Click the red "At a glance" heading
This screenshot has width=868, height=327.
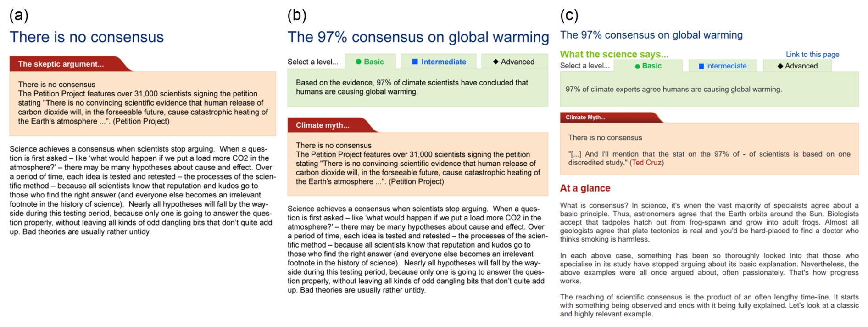tap(585, 188)
